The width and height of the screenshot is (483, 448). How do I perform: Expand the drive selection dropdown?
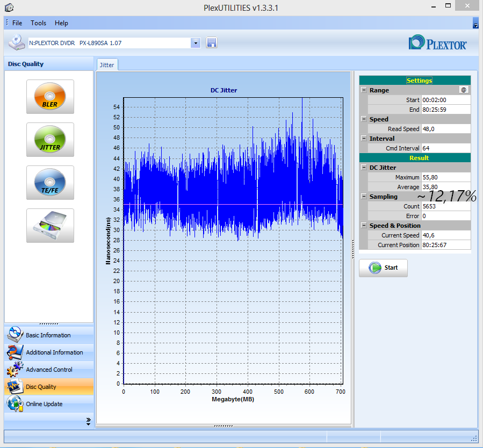click(196, 43)
